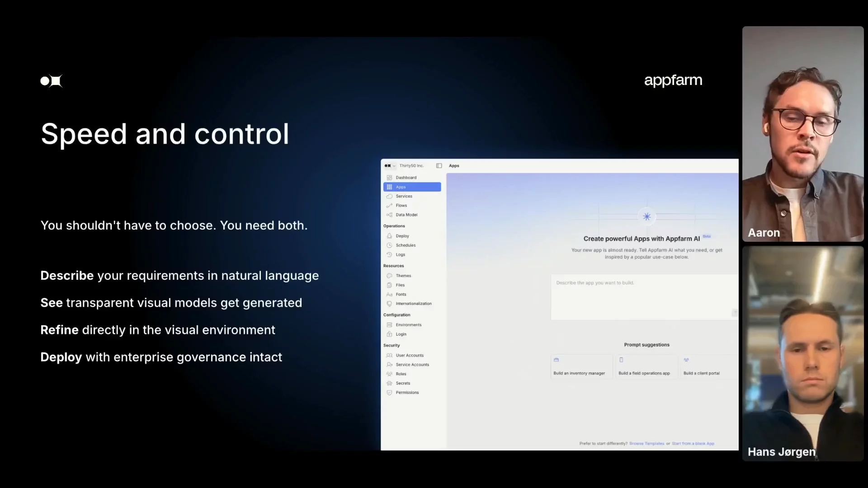Open the Thirty50 Inc. workspace switcher

pyautogui.click(x=411, y=166)
